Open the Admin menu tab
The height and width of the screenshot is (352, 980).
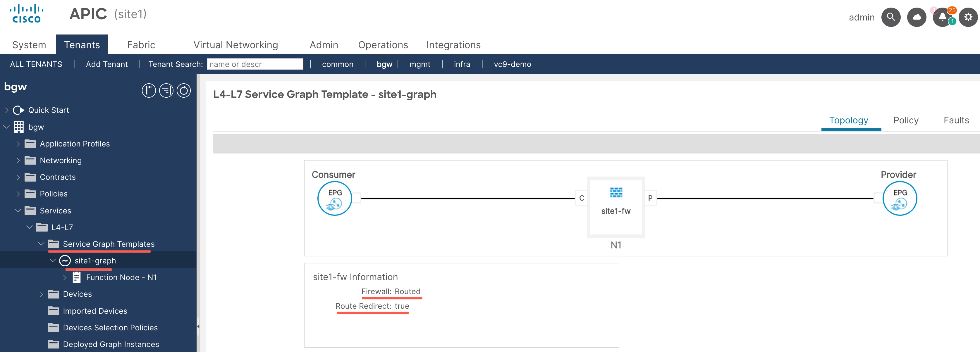[324, 45]
